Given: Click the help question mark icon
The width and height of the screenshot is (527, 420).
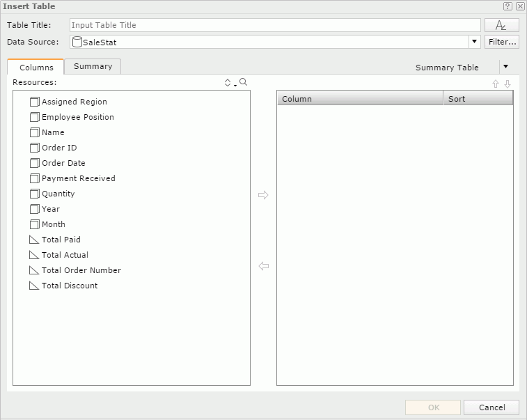Looking at the screenshot, I should click(508, 6).
